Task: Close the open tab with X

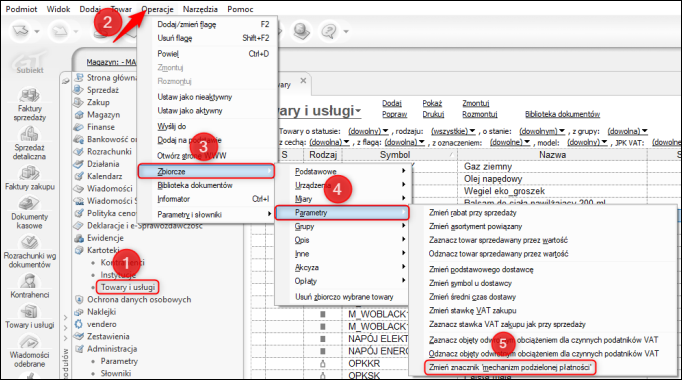Action: pyautogui.click(x=303, y=80)
